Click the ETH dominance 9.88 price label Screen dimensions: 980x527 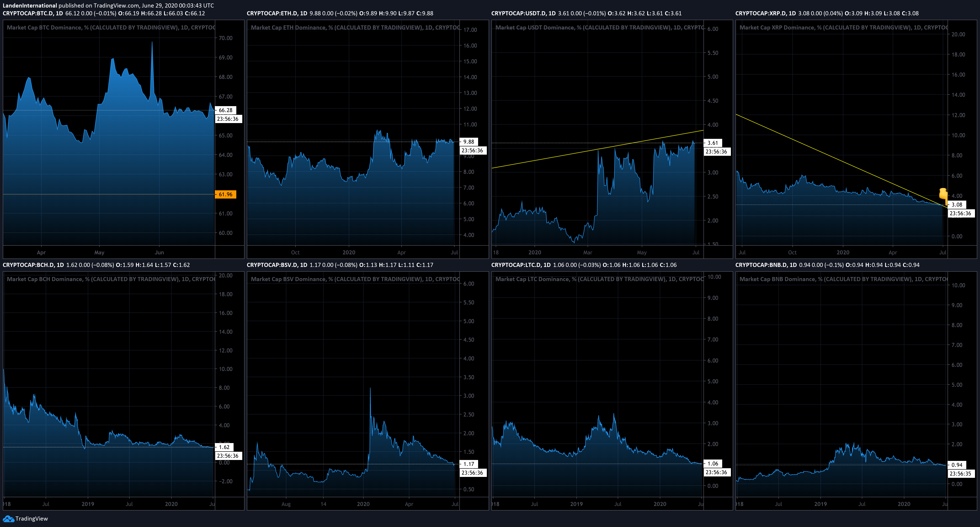click(x=469, y=142)
